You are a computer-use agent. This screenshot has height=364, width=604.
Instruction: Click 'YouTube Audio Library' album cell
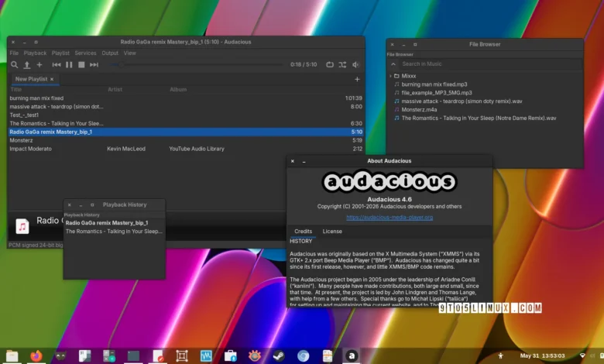coord(197,149)
